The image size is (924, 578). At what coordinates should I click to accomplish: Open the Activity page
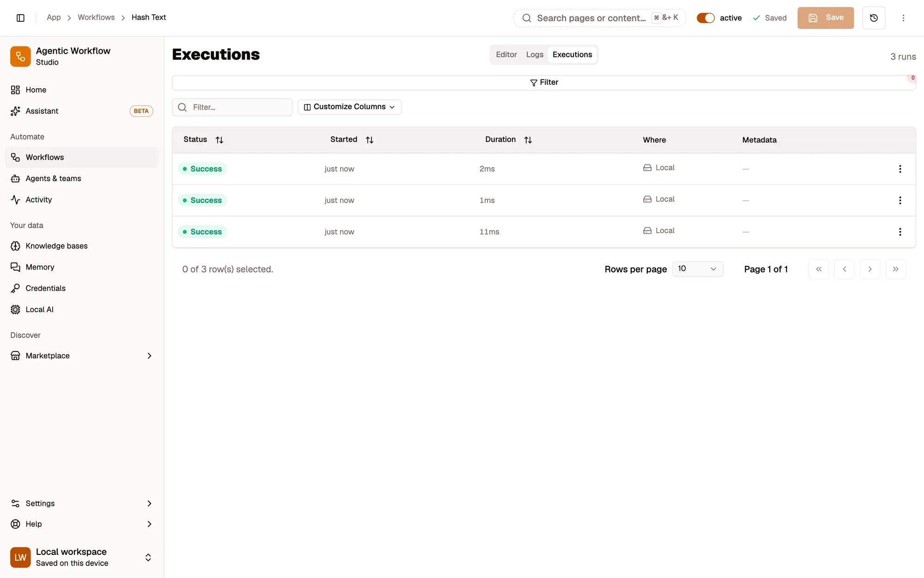(82, 200)
